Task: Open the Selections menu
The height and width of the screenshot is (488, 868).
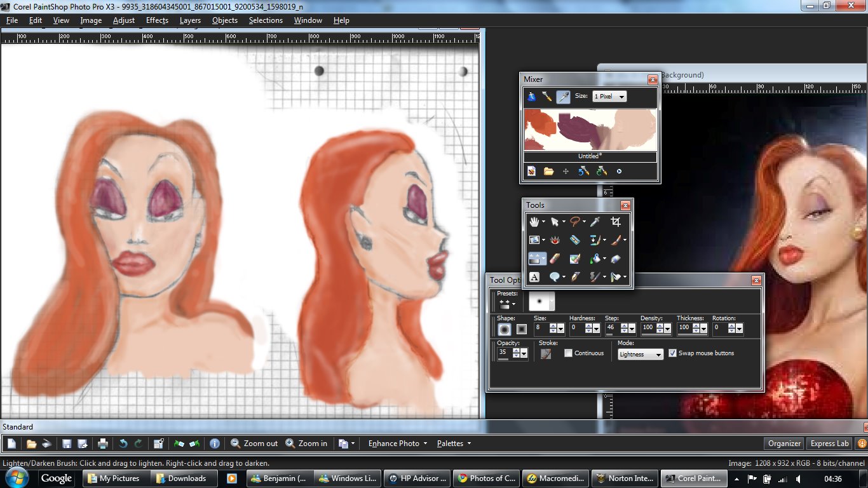Action: tap(266, 20)
